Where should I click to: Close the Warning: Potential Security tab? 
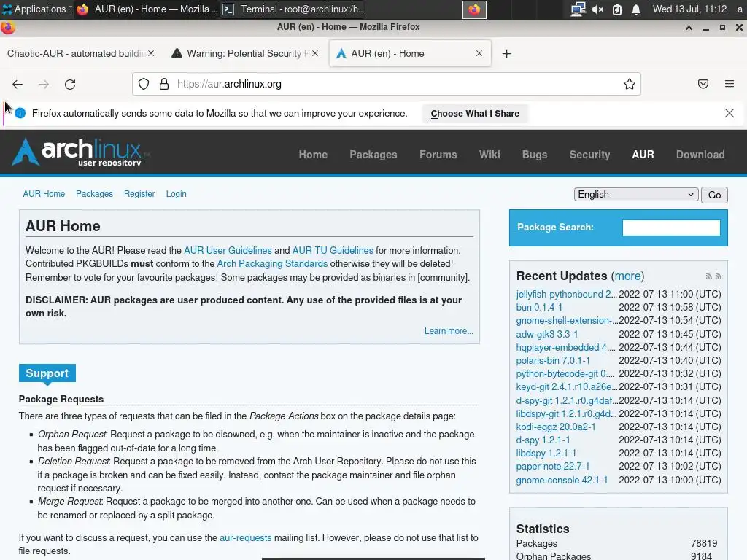click(315, 53)
